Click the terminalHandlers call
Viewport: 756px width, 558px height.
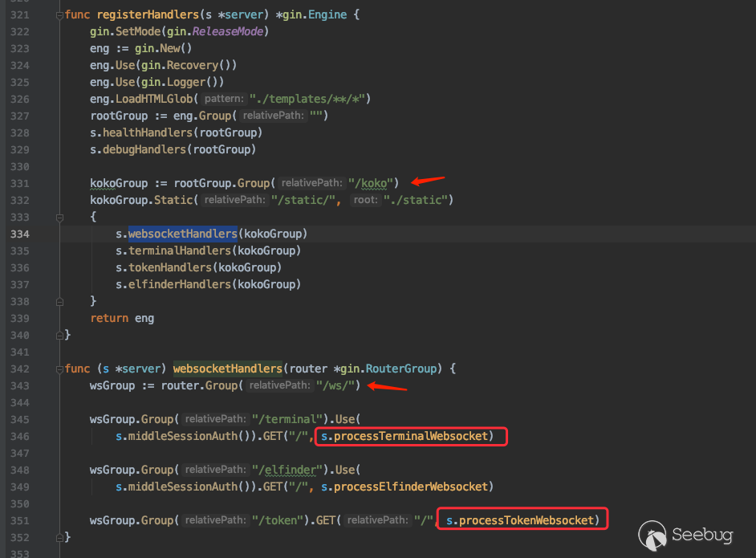click(180, 250)
